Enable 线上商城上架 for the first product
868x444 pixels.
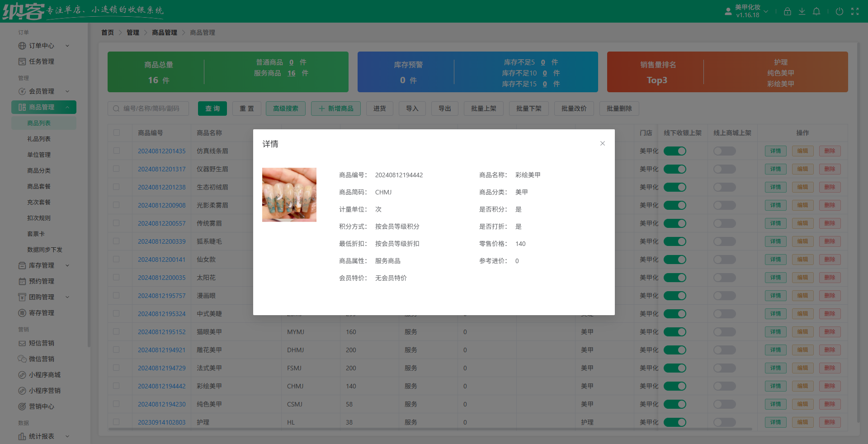[x=724, y=151]
